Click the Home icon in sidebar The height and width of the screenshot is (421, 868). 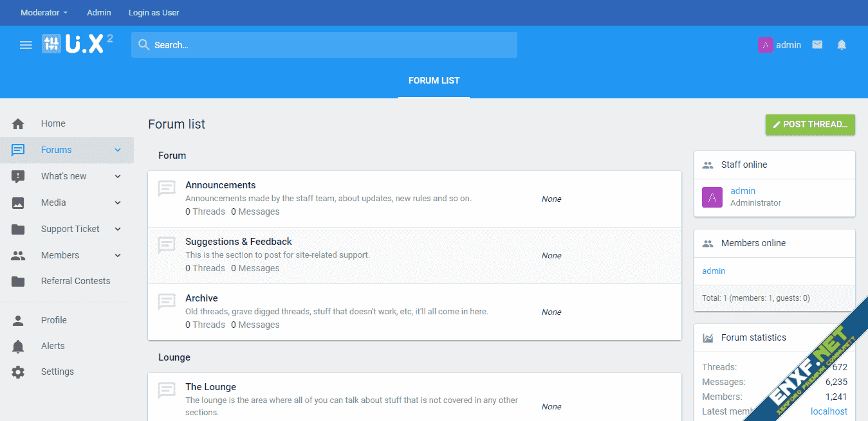(x=18, y=124)
